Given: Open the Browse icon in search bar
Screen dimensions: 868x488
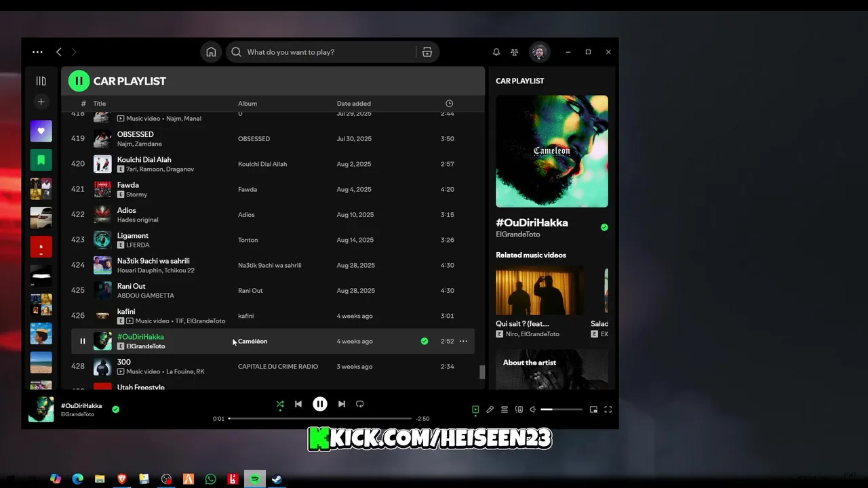Looking at the screenshot, I should click(427, 52).
